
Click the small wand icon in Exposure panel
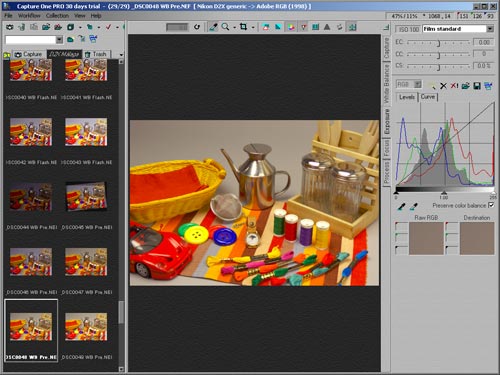pos(432,86)
